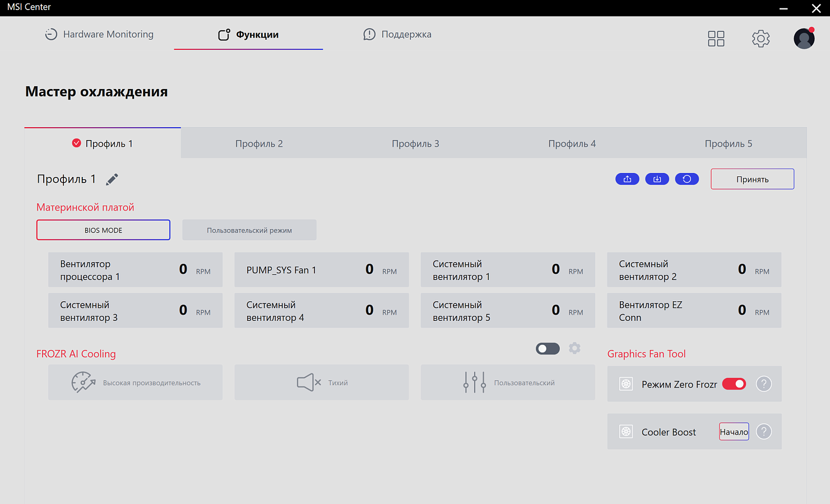Select the Профиль 2 tab

[x=259, y=143]
